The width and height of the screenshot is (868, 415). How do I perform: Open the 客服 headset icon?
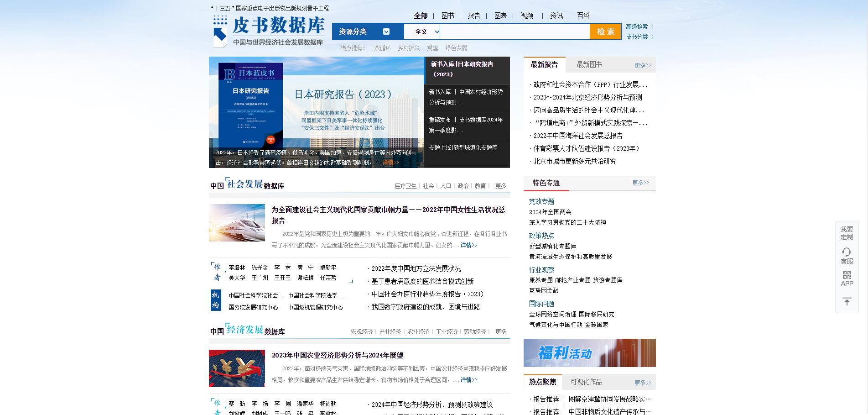(x=847, y=252)
